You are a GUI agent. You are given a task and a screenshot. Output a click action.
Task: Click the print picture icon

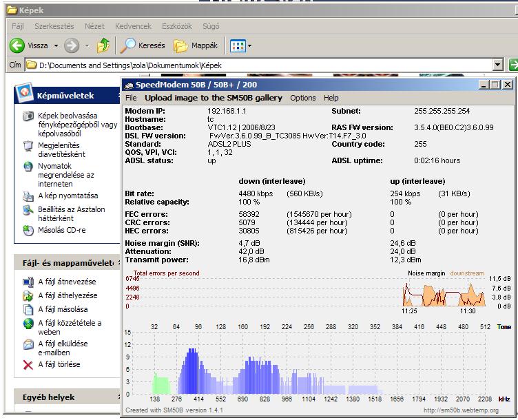click(28, 196)
